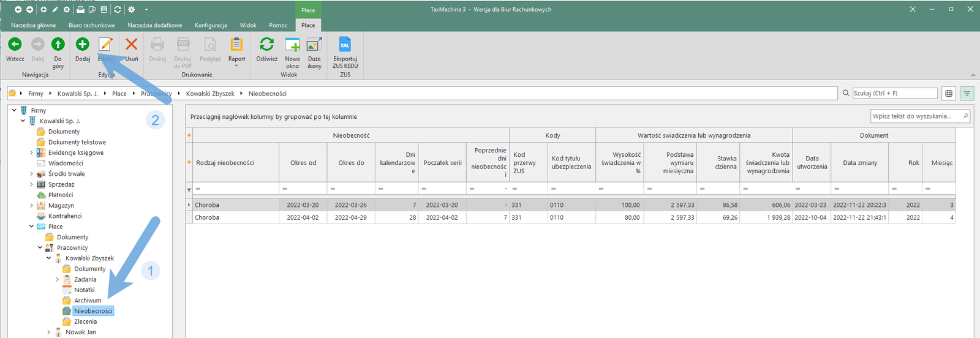Toggle the filter panel button beside search
980x338 pixels.
point(967,94)
